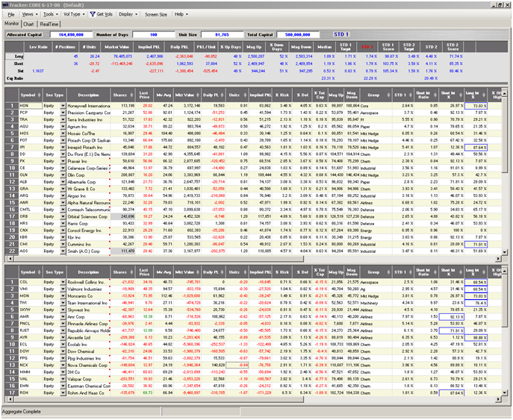Sort long table by Description column
Screen dimensions: 513x420
tap(88, 95)
